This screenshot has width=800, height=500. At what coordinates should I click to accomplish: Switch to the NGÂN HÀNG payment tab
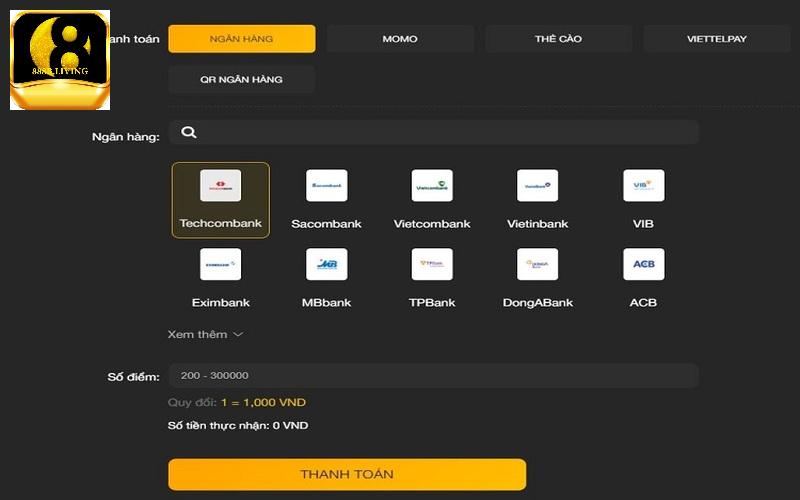(x=241, y=39)
